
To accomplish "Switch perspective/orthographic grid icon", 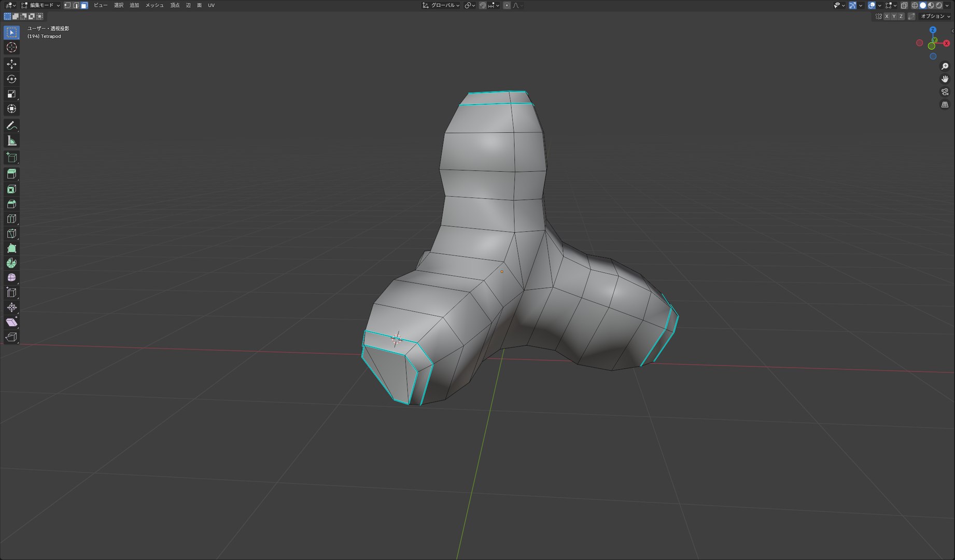I will click(x=945, y=104).
